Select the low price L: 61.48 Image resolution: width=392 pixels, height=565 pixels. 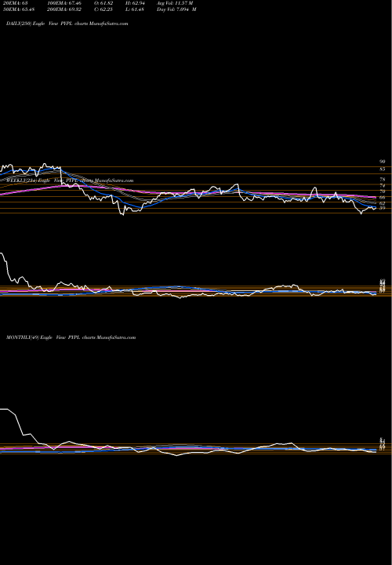pyautogui.click(x=135, y=9)
